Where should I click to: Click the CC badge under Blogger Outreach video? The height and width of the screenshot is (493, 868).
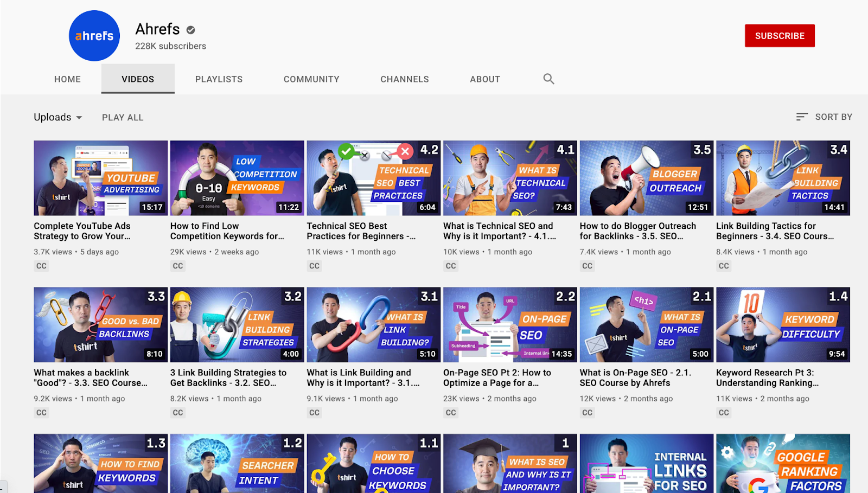point(588,266)
